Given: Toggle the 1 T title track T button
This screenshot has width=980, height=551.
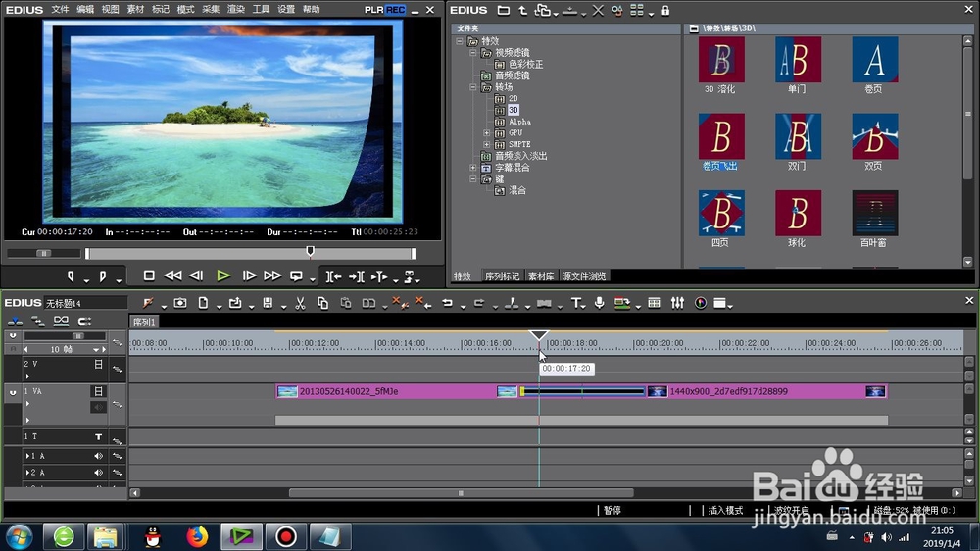Looking at the screenshot, I should tap(98, 436).
